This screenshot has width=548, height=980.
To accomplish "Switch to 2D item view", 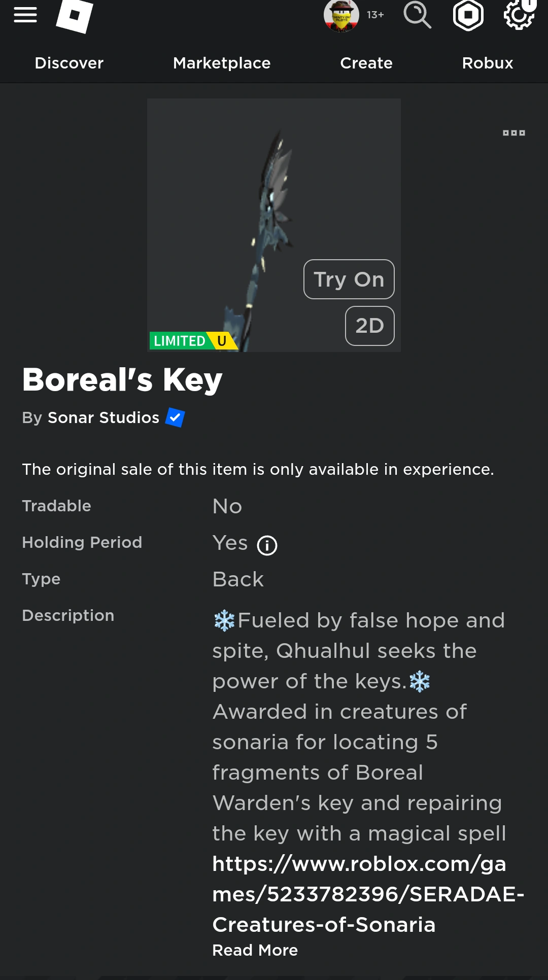I will click(x=369, y=326).
